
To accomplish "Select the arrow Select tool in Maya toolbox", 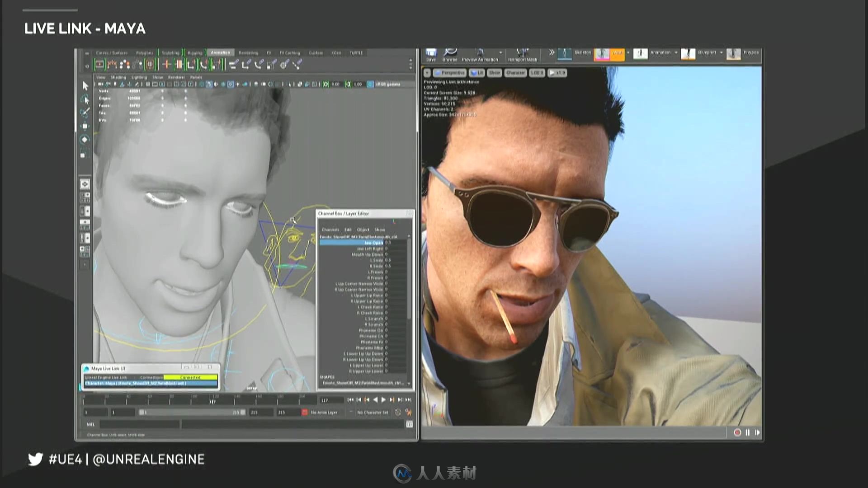I will click(x=85, y=85).
